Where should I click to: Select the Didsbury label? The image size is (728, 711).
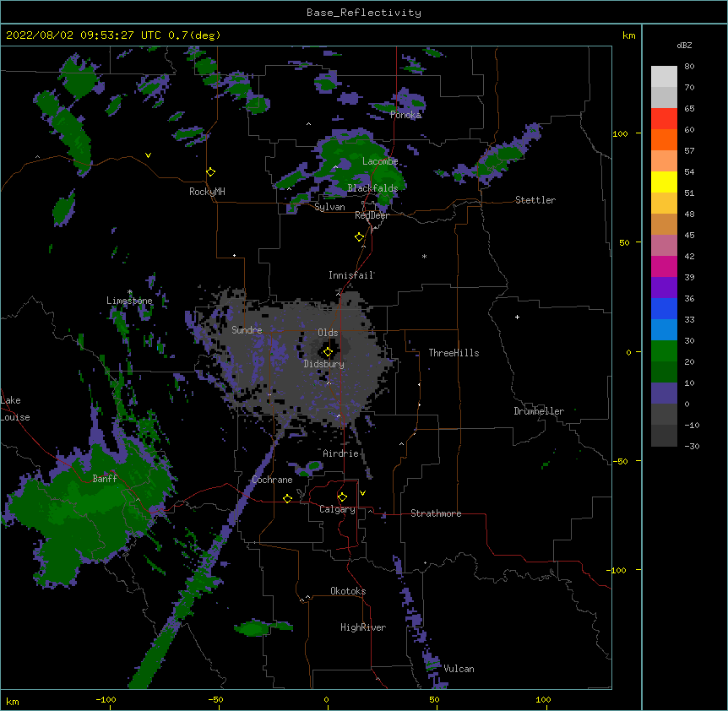[x=324, y=364]
